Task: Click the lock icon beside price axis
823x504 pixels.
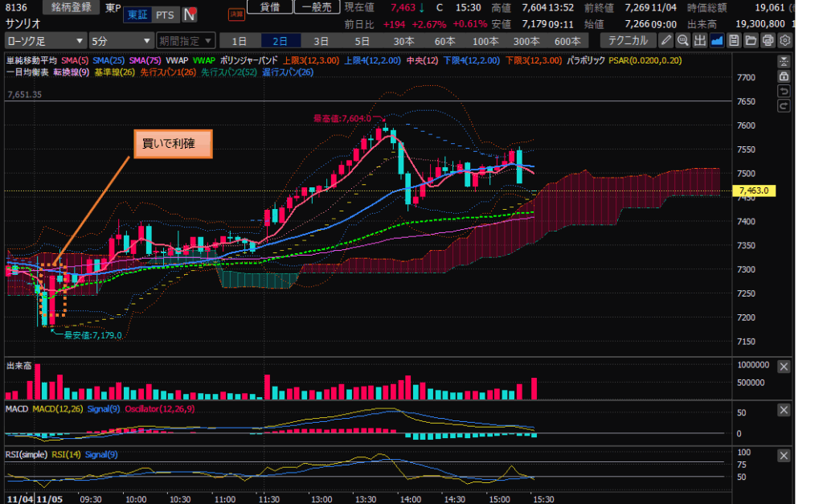Action: pos(784,76)
